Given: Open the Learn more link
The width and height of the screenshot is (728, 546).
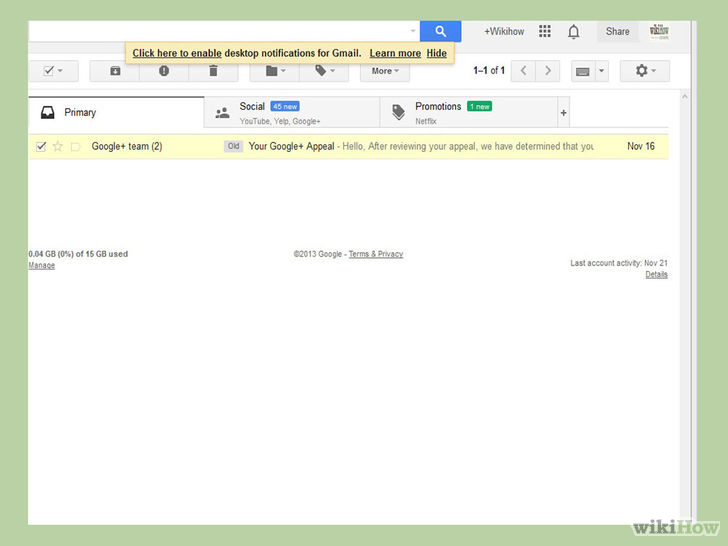Looking at the screenshot, I should [x=395, y=53].
